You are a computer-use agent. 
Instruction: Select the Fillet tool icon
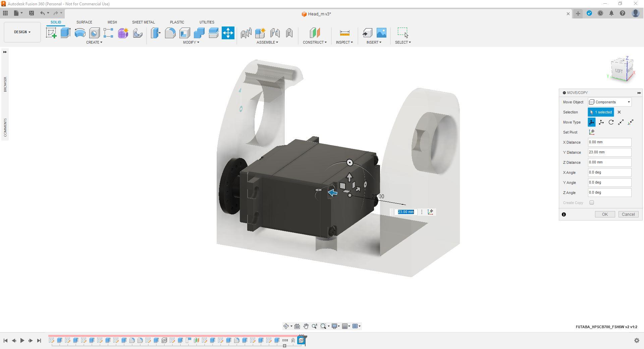[x=170, y=33]
